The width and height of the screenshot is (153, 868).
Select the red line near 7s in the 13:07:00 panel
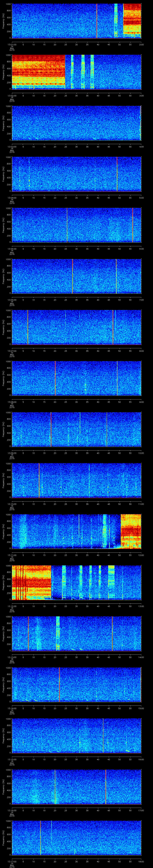click(28, 327)
